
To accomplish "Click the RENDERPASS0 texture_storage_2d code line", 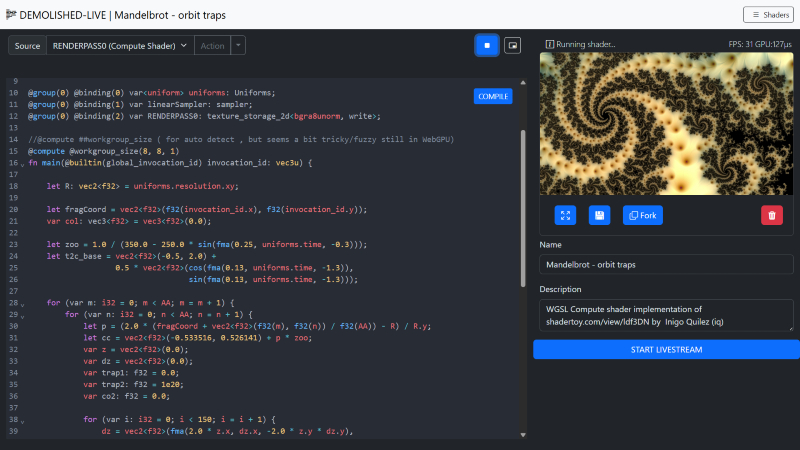I will pos(204,116).
